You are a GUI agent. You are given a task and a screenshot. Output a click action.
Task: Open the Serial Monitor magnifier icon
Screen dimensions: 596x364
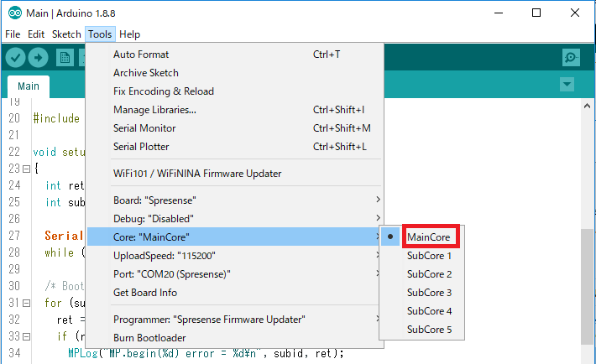(571, 57)
